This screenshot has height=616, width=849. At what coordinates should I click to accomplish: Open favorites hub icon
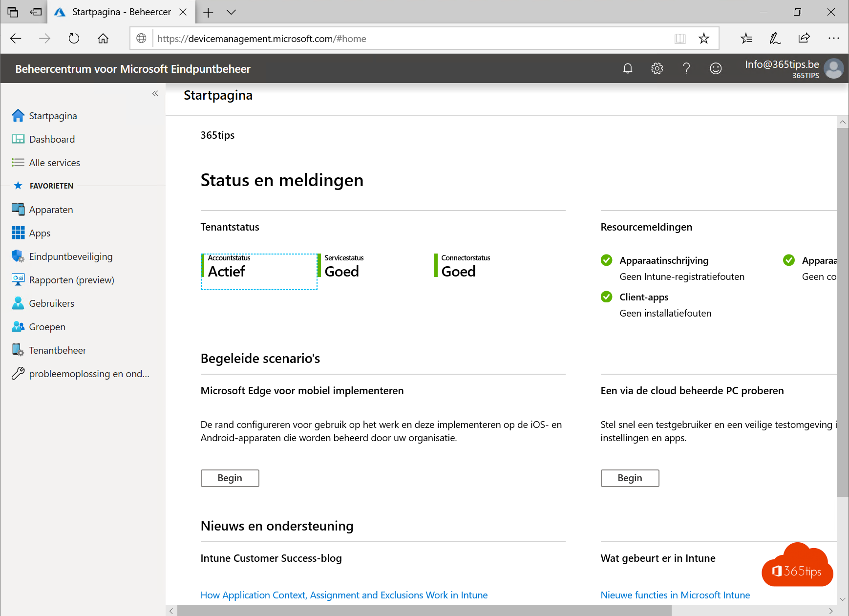[x=746, y=39]
